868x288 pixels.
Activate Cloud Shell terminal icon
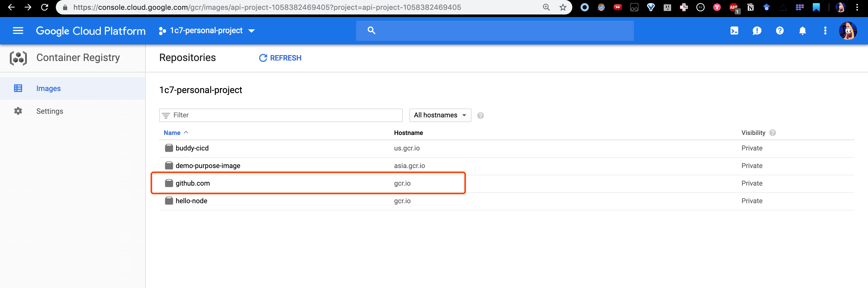pyautogui.click(x=734, y=31)
